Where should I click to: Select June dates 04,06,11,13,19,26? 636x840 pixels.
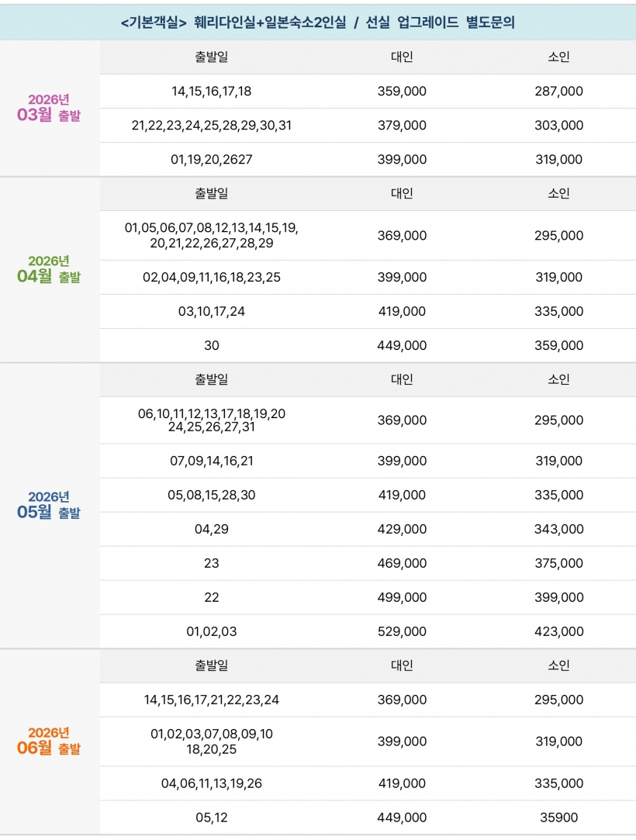pos(212,783)
